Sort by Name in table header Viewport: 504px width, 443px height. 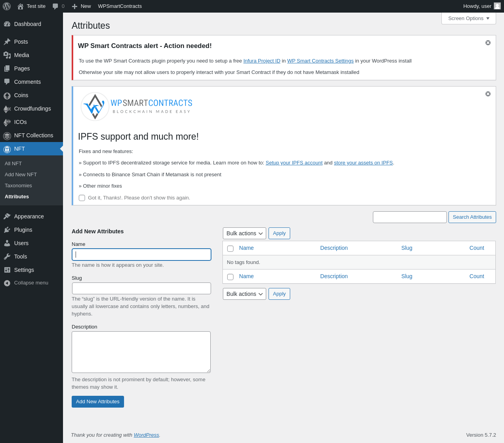coord(246,248)
